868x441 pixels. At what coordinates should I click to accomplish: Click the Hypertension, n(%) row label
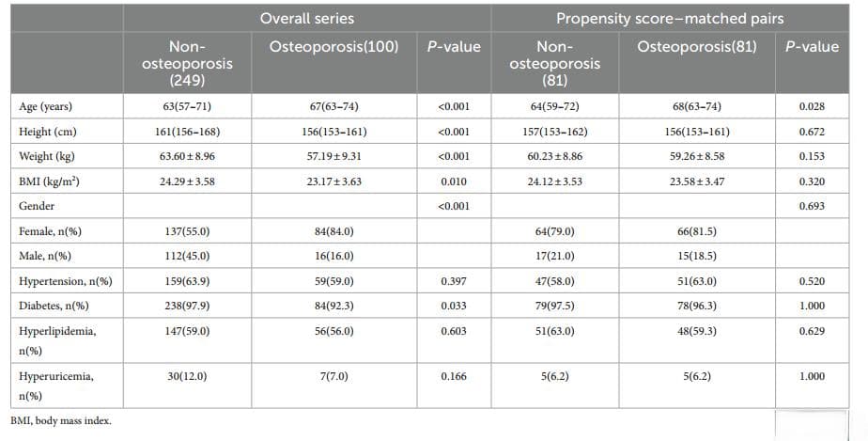click(x=66, y=281)
